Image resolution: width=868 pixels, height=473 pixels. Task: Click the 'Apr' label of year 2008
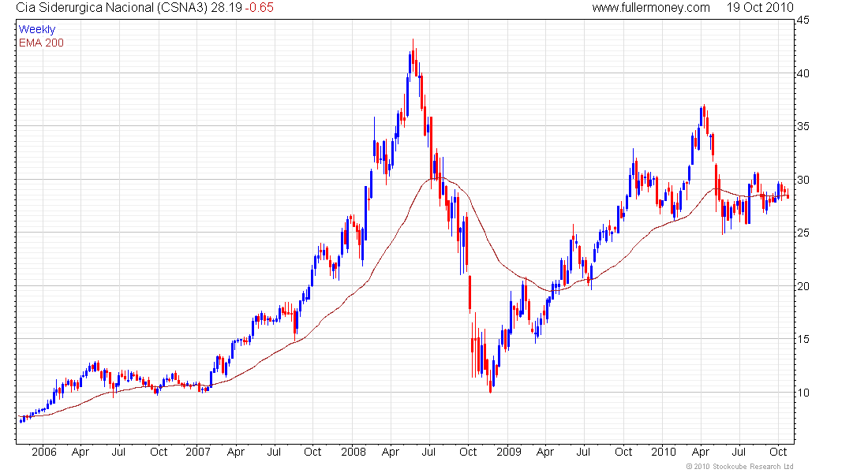(391, 453)
